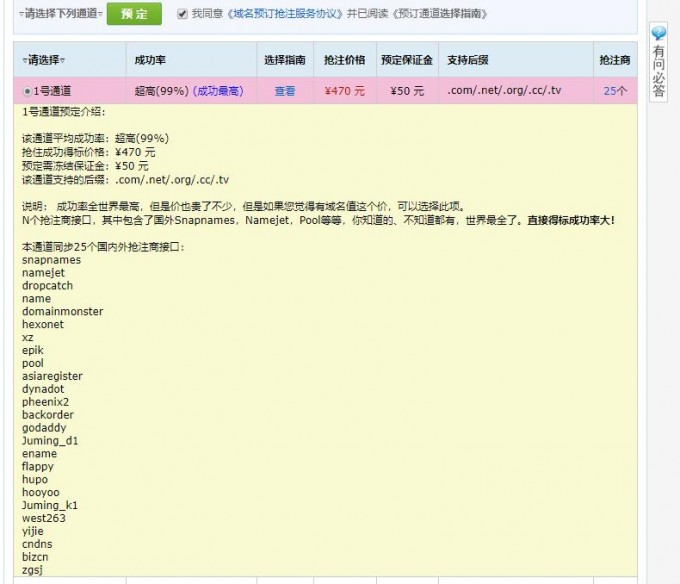Click flappy in the registrar list
This screenshot has width=680, height=584.
pyautogui.click(x=38, y=467)
